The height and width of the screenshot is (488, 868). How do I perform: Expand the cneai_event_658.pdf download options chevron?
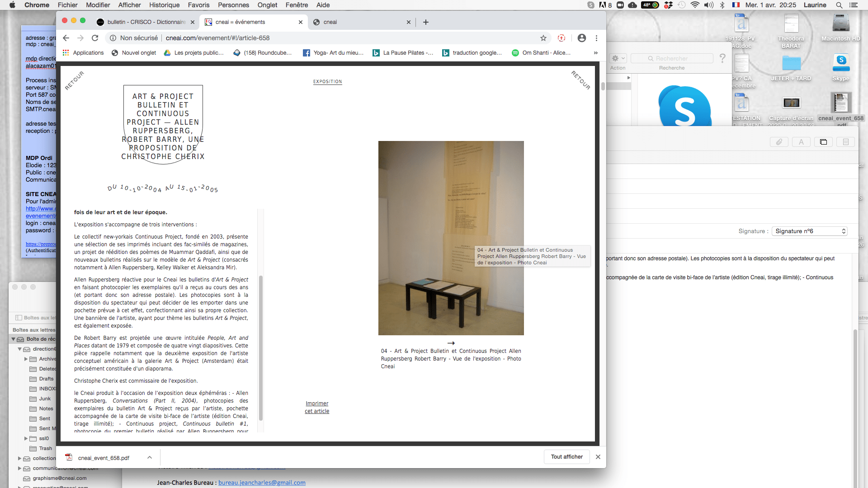150,457
